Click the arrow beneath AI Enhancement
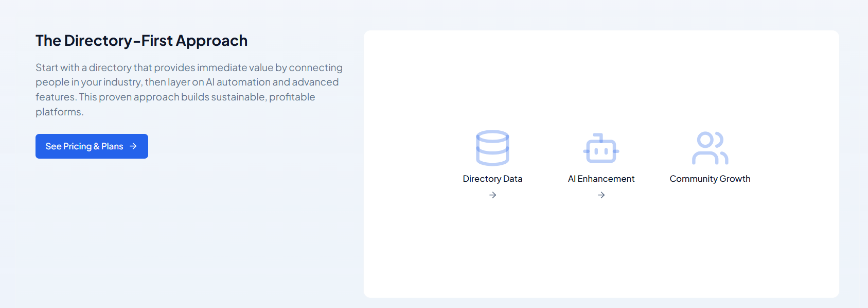 [x=601, y=195]
